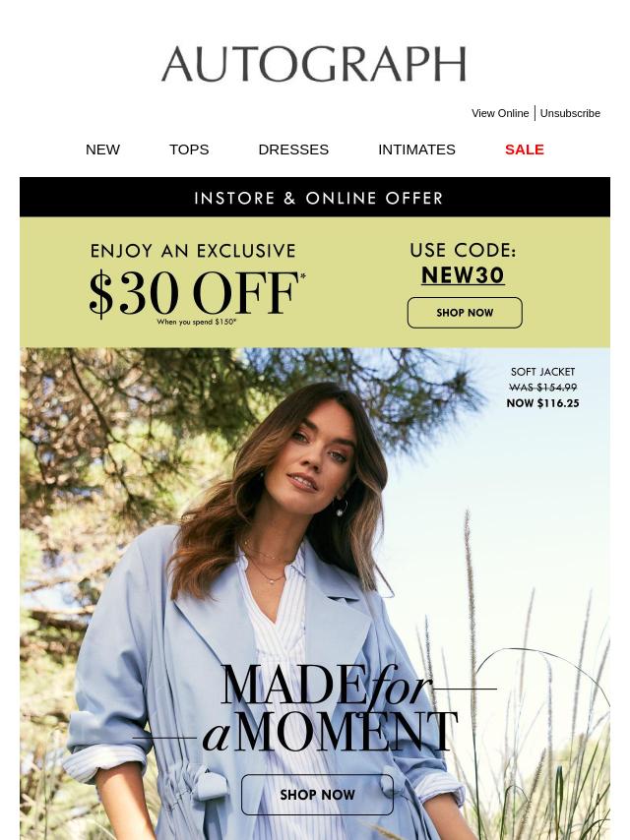Click Shop Now in the green offer banner
Screen dimensions: 630x840
tap(465, 313)
